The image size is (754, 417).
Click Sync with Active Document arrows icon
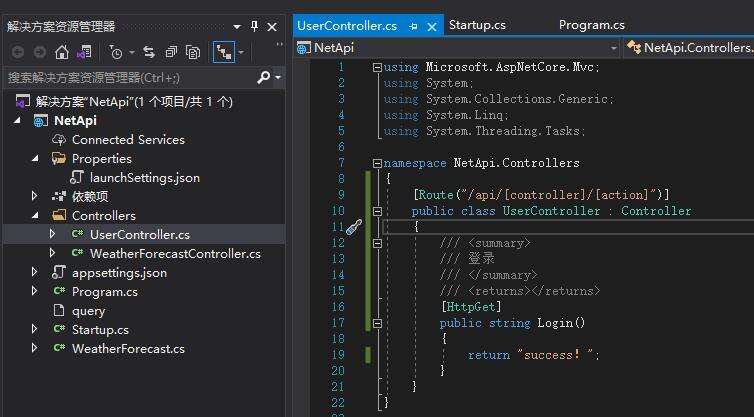pos(149,52)
